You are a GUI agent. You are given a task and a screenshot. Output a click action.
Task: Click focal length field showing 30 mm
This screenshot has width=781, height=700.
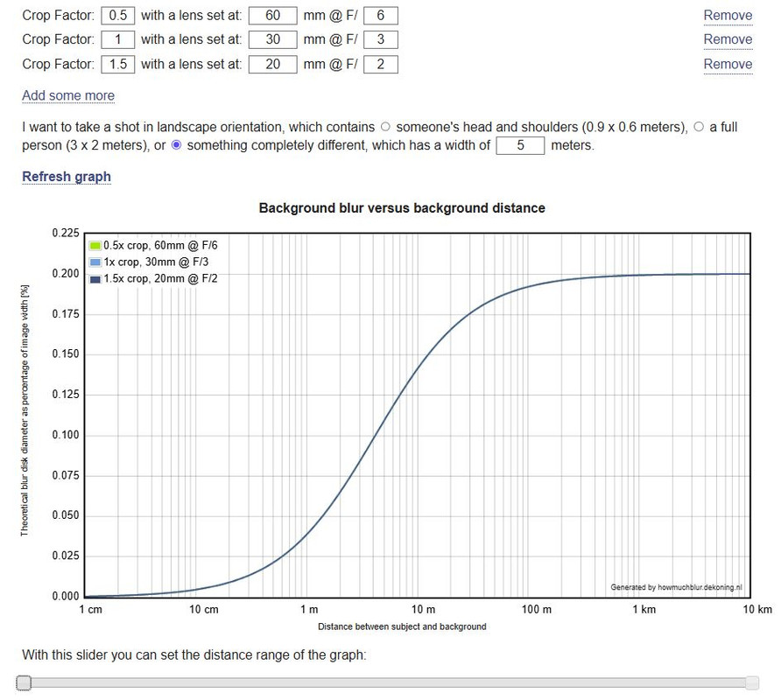coord(273,39)
